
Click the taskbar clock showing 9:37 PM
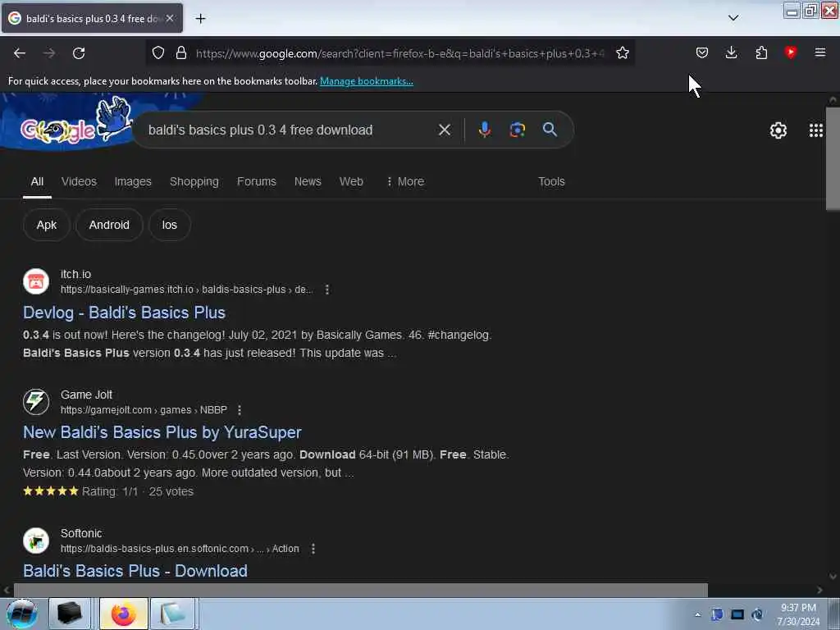pyautogui.click(x=798, y=614)
